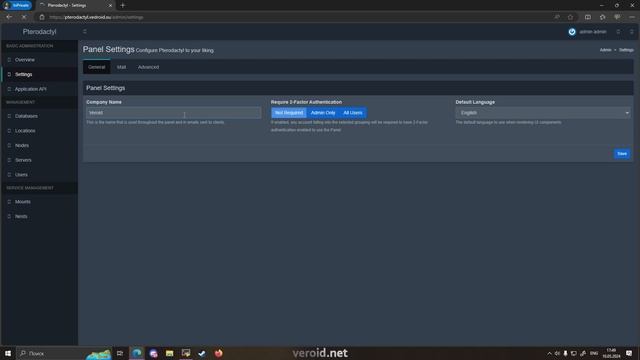Open Nests in the sidebar
This screenshot has width=640, height=360.
coord(39,216)
